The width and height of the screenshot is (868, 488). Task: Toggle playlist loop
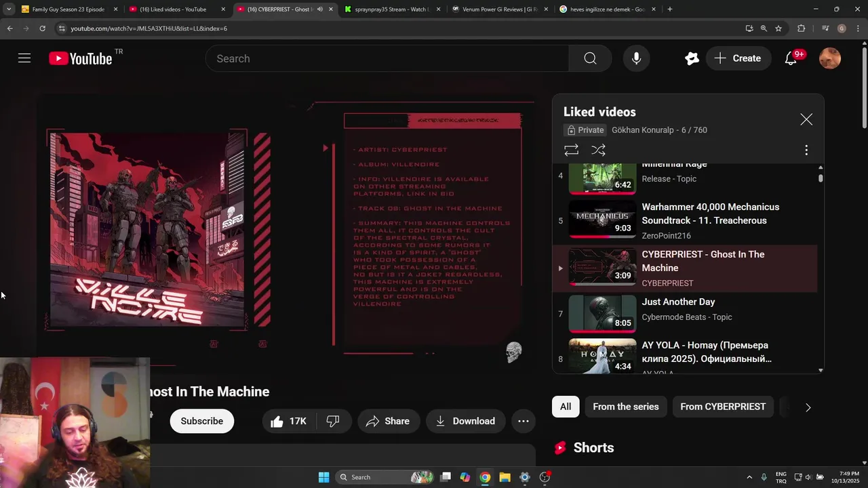[571, 150]
